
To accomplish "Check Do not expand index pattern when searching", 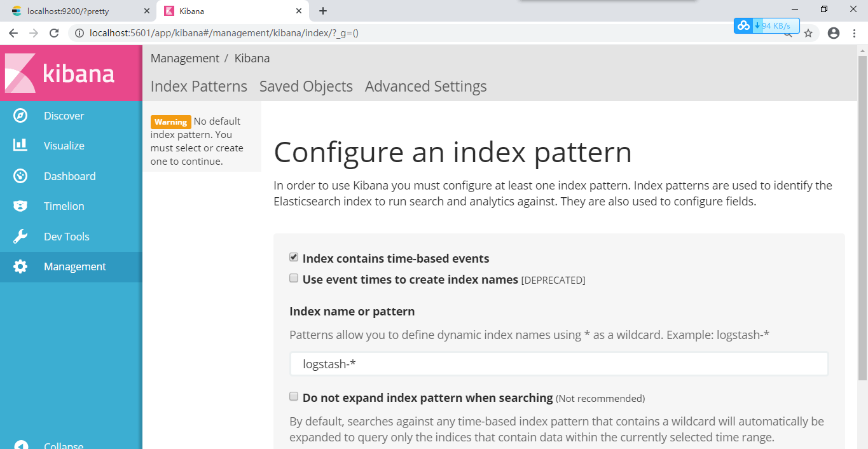I will (x=294, y=396).
